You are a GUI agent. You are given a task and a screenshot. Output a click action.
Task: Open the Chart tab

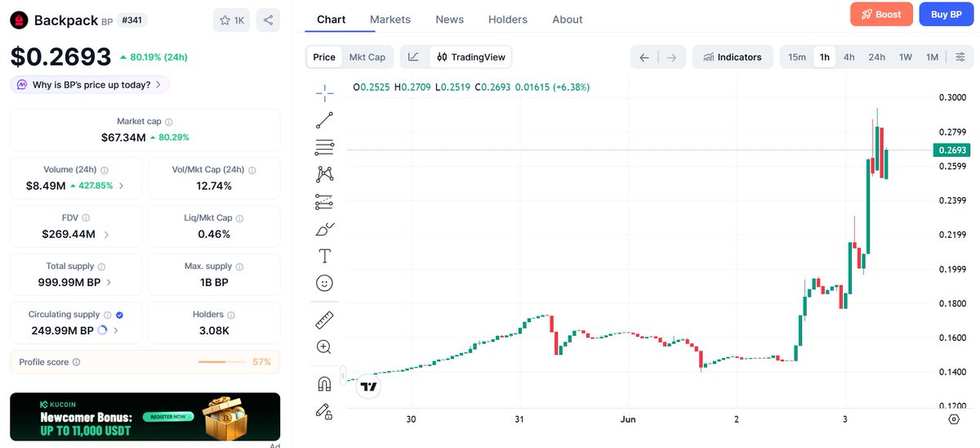point(331,20)
